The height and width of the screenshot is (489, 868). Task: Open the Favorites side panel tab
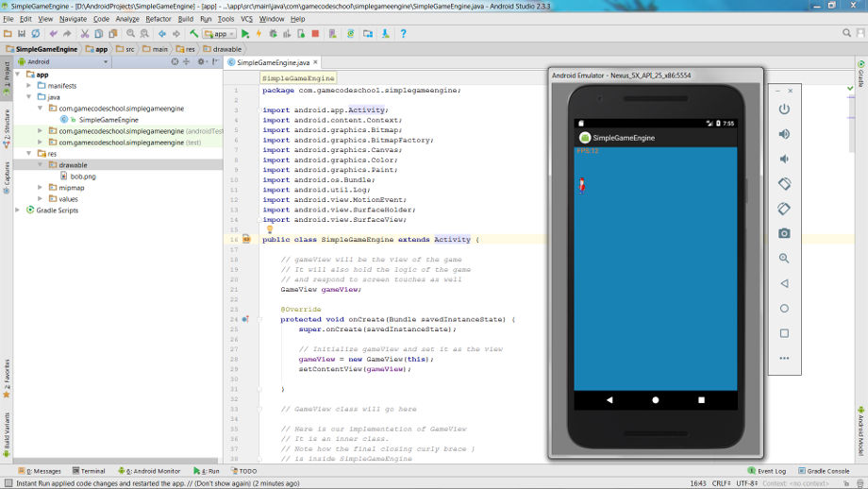coord(7,379)
